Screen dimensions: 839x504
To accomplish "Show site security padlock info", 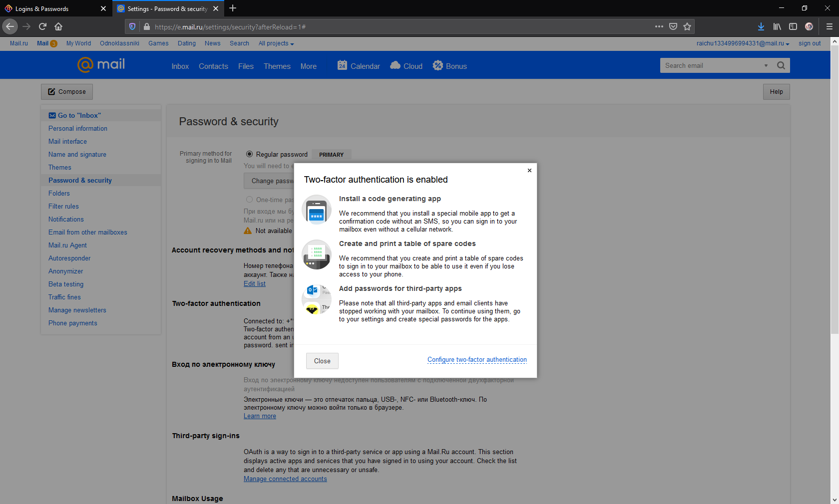I will tap(146, 26).
